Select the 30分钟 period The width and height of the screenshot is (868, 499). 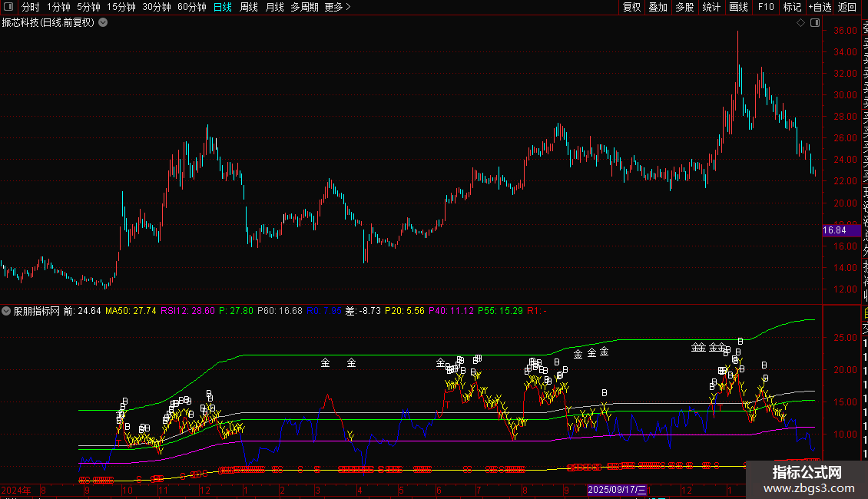[157, 7]
